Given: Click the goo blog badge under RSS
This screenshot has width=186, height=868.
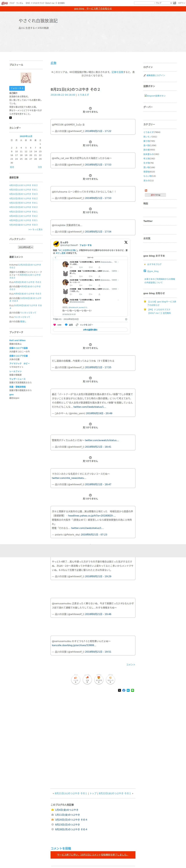Looking at the screenshot, I should [155, 195].
